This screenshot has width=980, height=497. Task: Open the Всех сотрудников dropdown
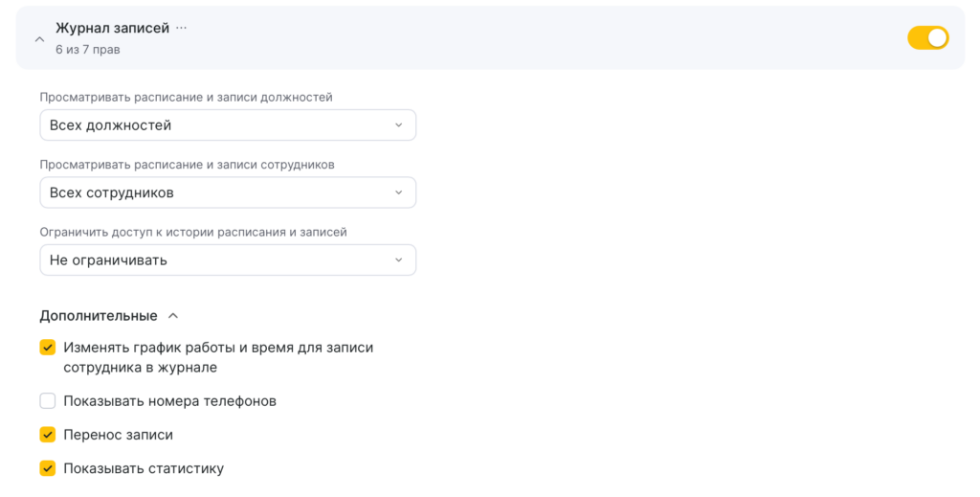(x=228, y=192)
